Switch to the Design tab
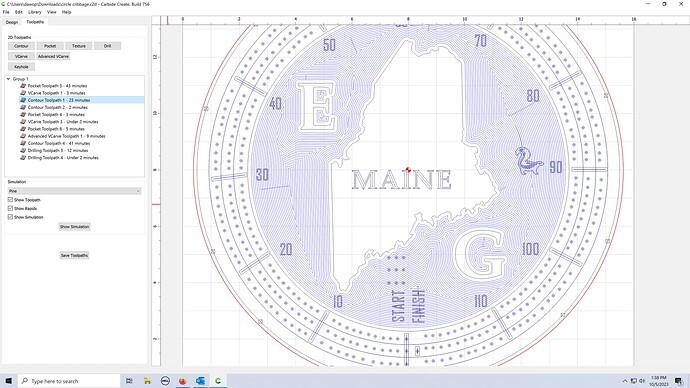690x388 pixels. pyautogui.click(x=12, y=22)
